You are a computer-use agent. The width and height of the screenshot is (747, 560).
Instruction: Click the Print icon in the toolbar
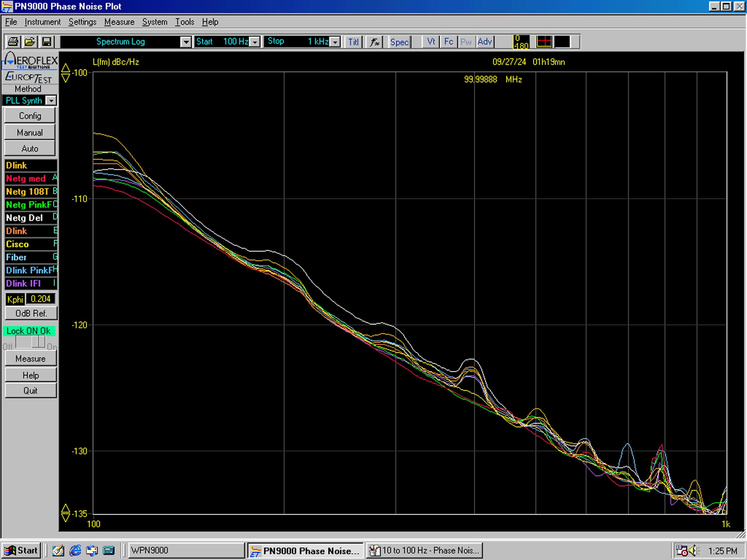click(13, 42)
